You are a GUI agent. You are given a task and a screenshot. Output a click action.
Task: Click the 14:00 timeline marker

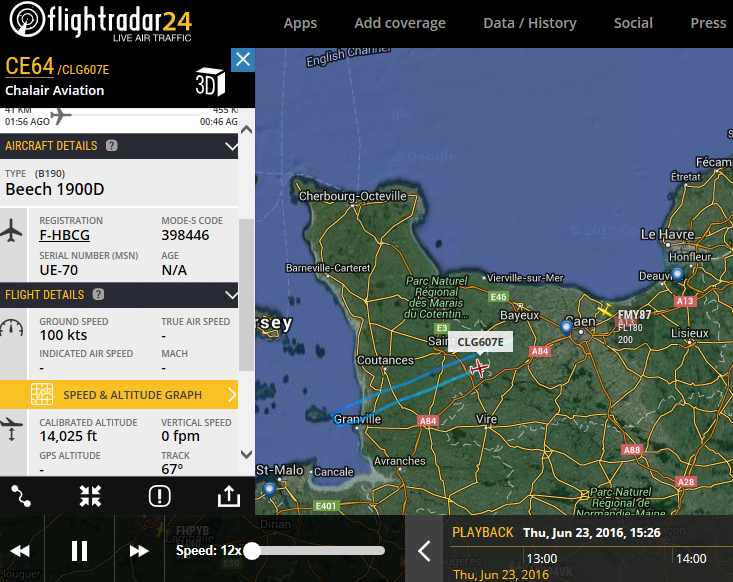pyautogui.click(x=691, y=559)
